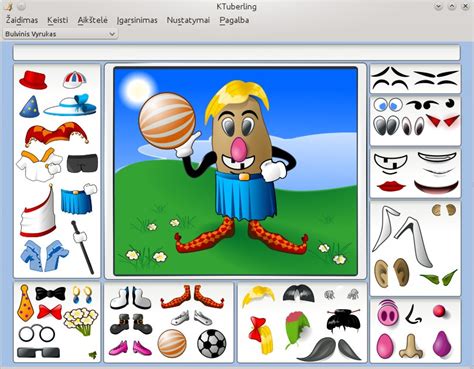Open the Aikštelė menu

tap(93, 20)
